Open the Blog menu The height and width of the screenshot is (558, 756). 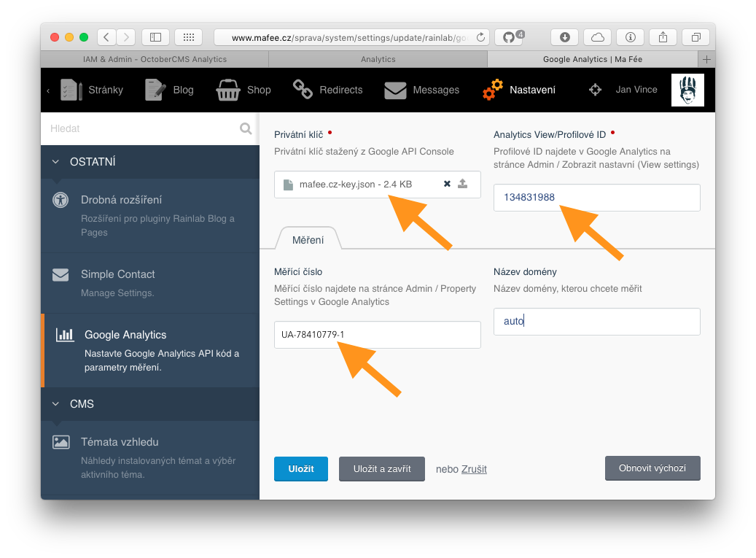pos(169,90)
